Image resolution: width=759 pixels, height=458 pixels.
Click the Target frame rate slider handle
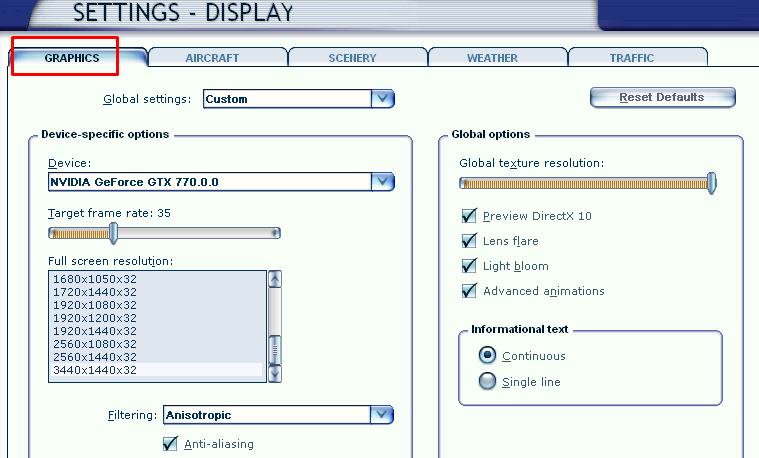[113, 233]
